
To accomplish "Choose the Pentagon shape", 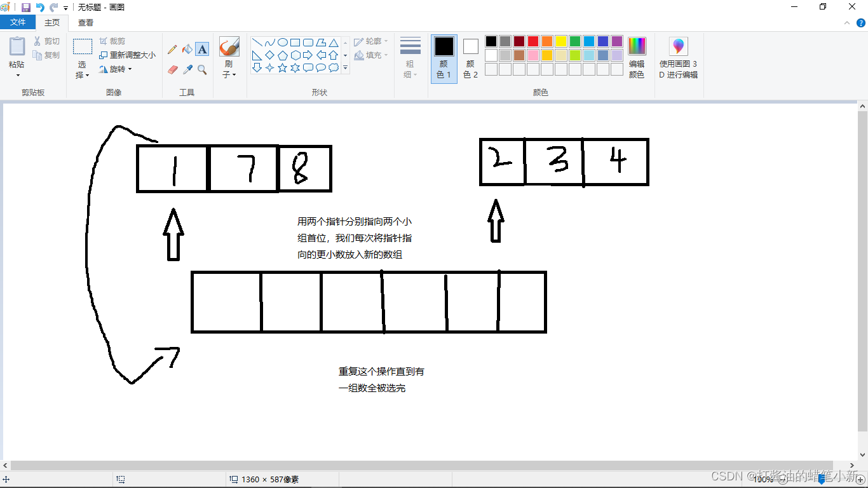I will (x=282, y=55).
